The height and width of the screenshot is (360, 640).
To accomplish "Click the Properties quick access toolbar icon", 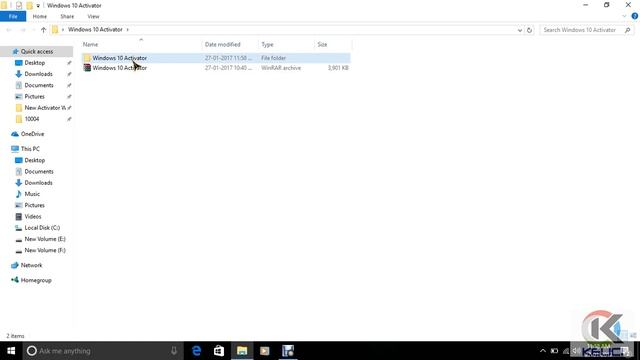I will [x=19, y=5].
